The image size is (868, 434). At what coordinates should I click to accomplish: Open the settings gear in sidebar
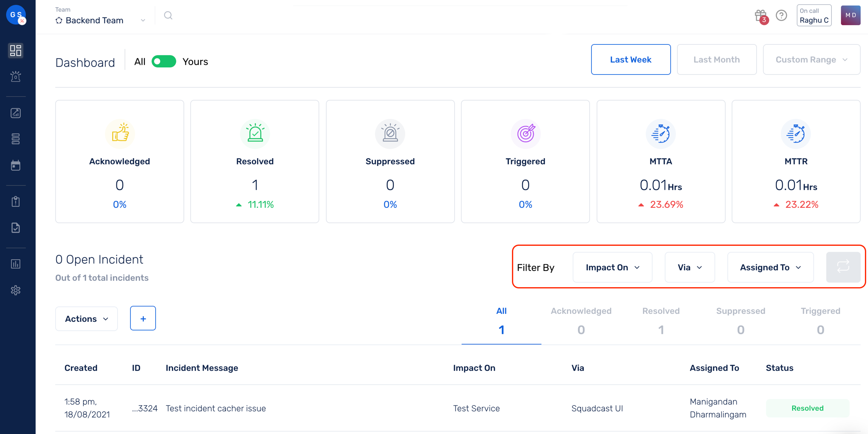15,290
